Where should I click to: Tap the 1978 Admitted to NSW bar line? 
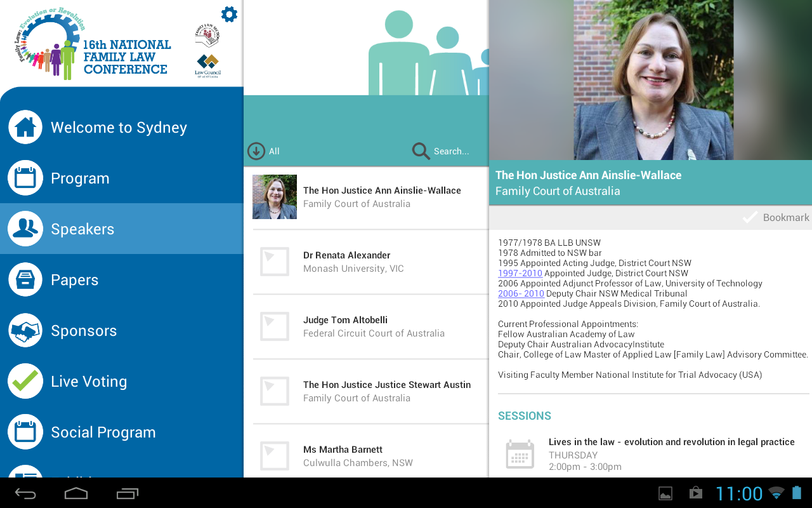pyautogui.click(x=550, y=253)
